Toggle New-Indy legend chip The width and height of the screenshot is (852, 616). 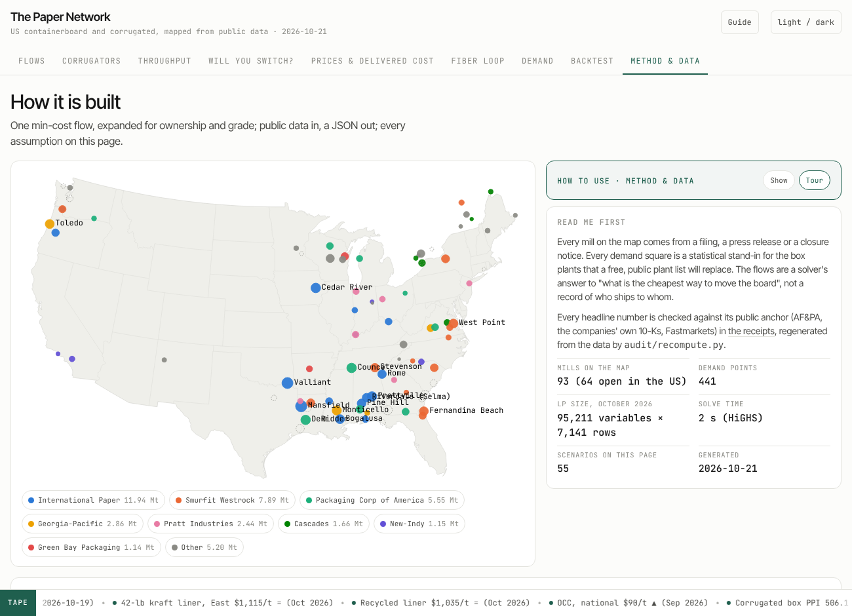(x=419, y=524)
